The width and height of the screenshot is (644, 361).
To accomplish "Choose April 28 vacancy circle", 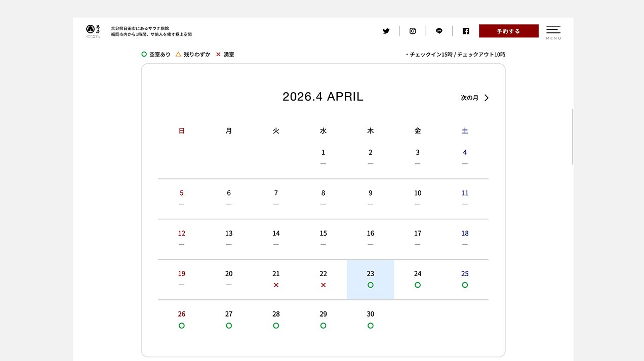I will coord(276,325).
